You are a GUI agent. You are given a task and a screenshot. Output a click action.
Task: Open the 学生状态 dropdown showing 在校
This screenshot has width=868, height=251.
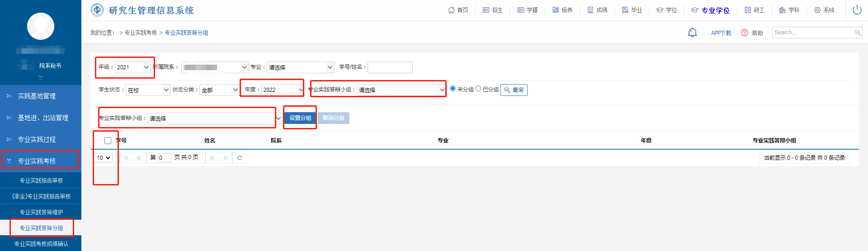pos(148,90)
